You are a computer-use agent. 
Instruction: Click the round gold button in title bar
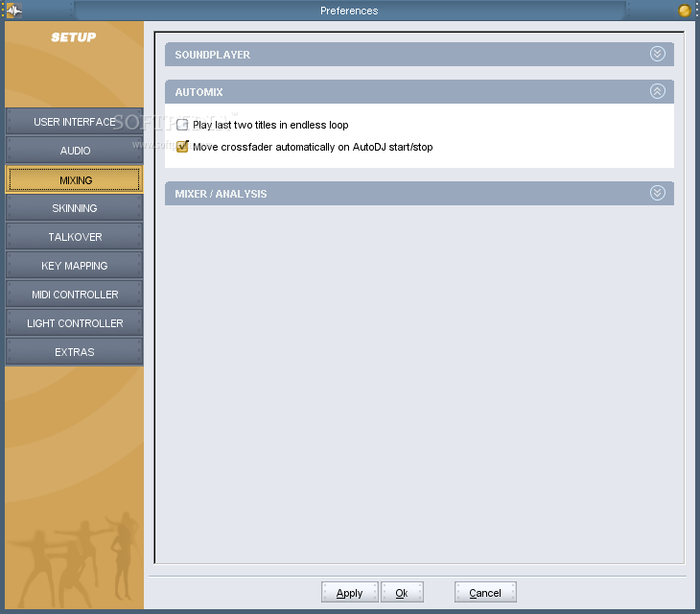(x=685, y=11)
